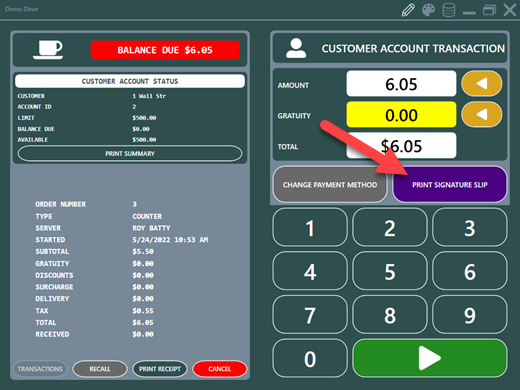Click the Print Summary button
The width and height of the screenshot is (520, 390).
click(130, 154)
